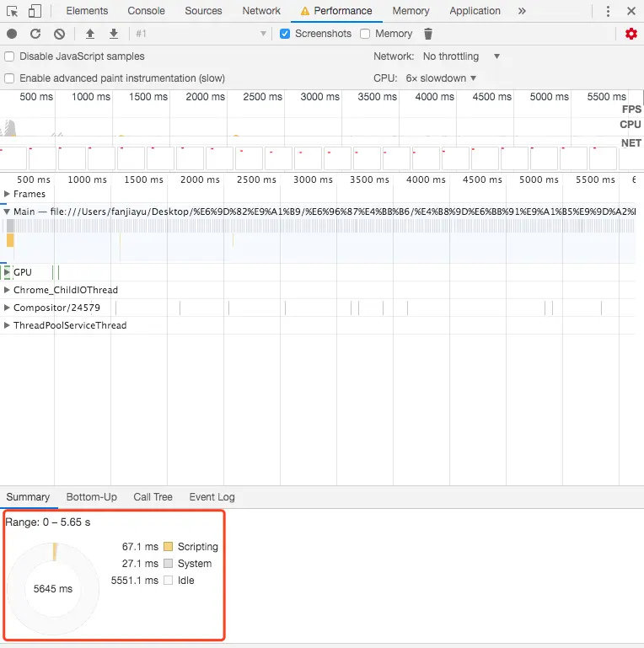Screen dimensions: 644x648
Task: Expand the Compositor/24579 track
Action: pos(7,308)
